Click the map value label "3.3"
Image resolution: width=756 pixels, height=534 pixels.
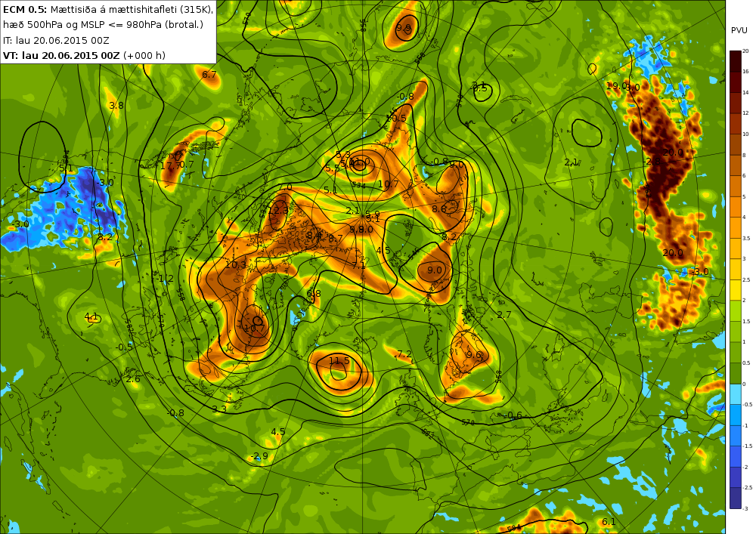pyautogui.click(x=219, y=409)
